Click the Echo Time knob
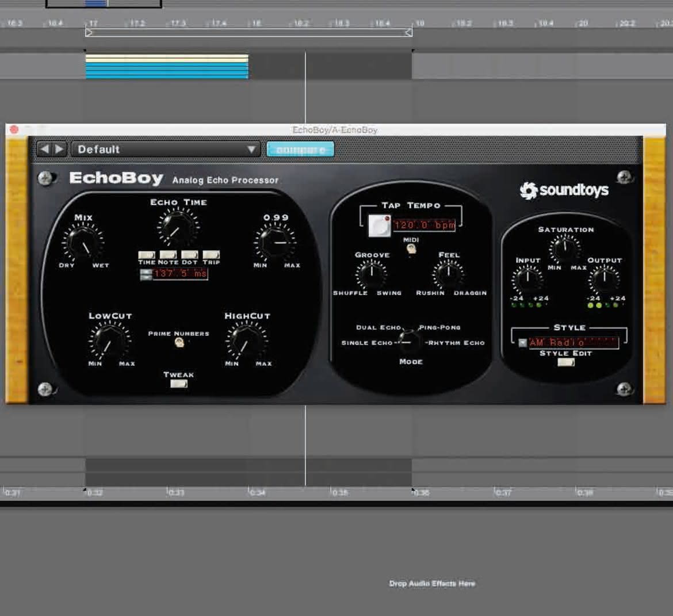 177,228
